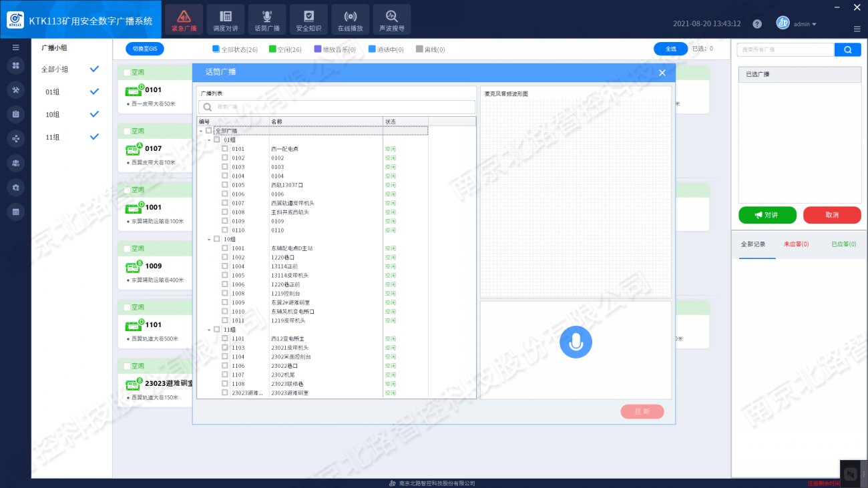Open the 声波搜寻 sound wave search tool

coord(391,19)
